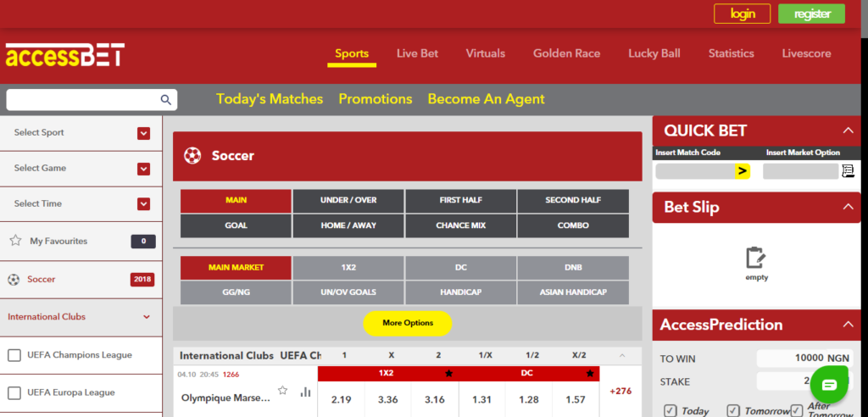The image size is (868, 417).
Task: Open the Select Time dropdown
Action: 144,204
